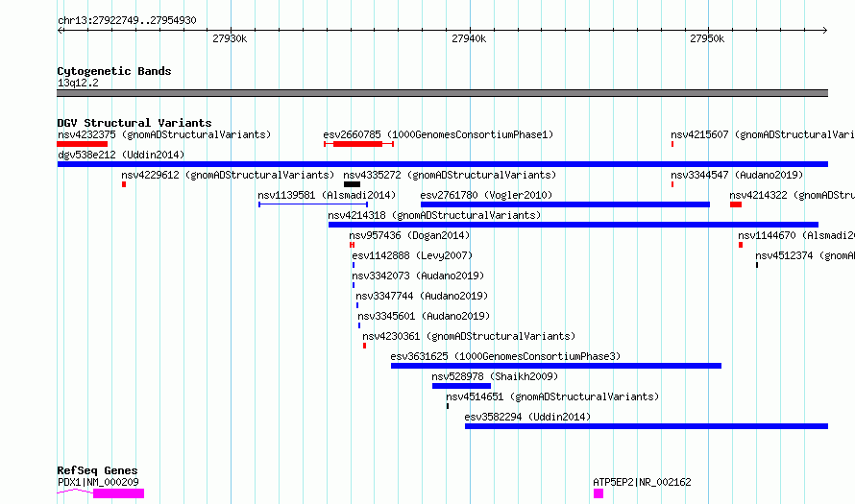Click the DGV Structural Variants track title
855x504 pixels.
click(134, 123)
